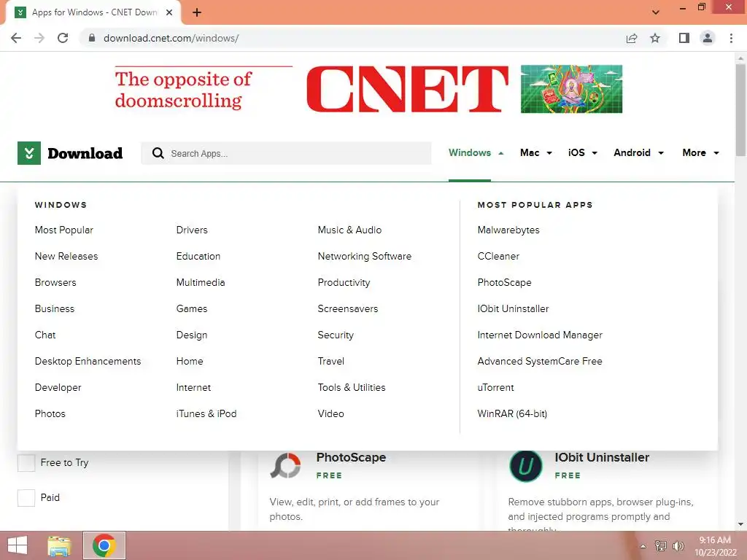747x560 pixels.
Task: Open the Video category
Action: 330,414
